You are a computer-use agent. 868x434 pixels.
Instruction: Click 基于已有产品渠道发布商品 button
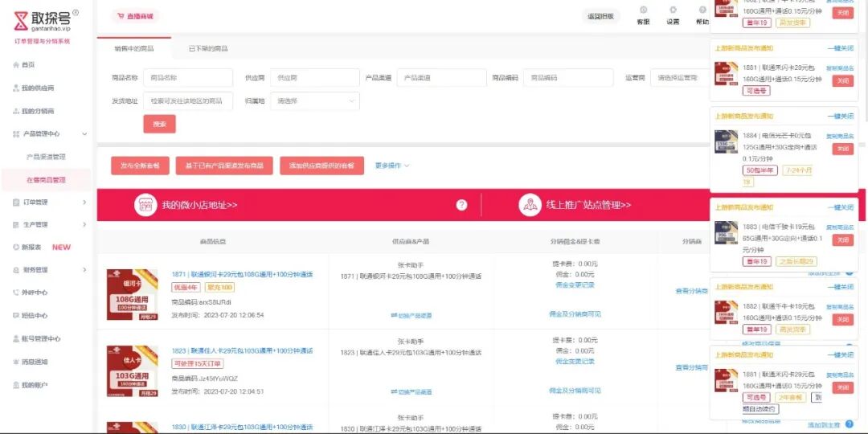[x=224, y=166]
